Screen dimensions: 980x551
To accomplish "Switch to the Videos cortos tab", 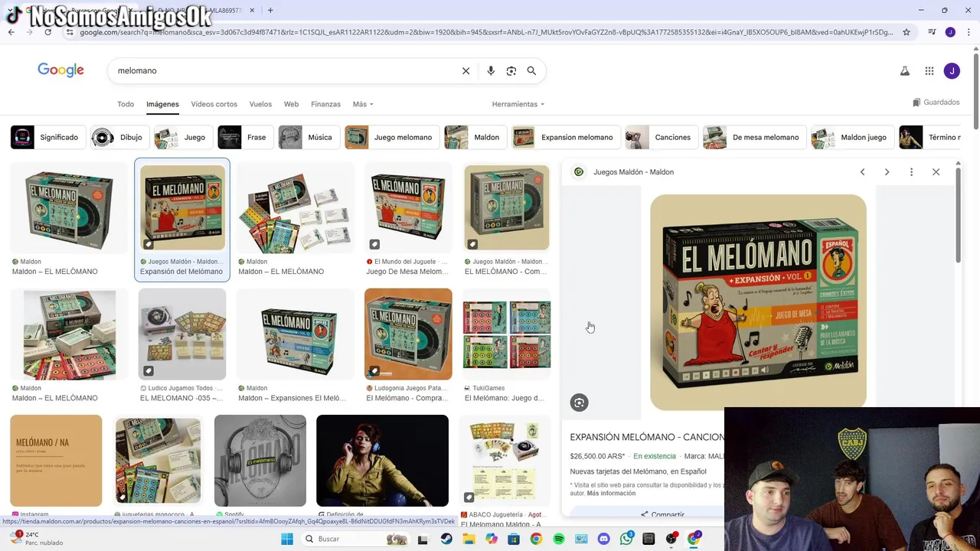I will click(214, 104).
